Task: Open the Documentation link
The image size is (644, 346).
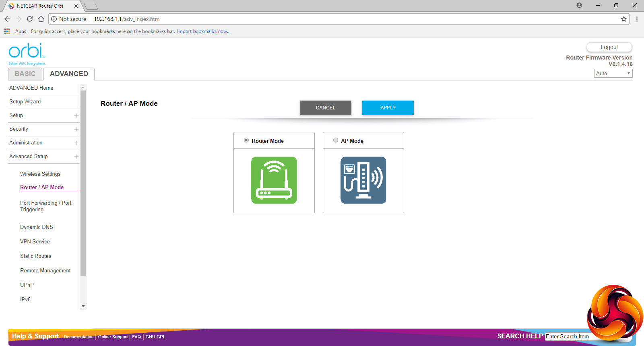Action: point(78,337)
